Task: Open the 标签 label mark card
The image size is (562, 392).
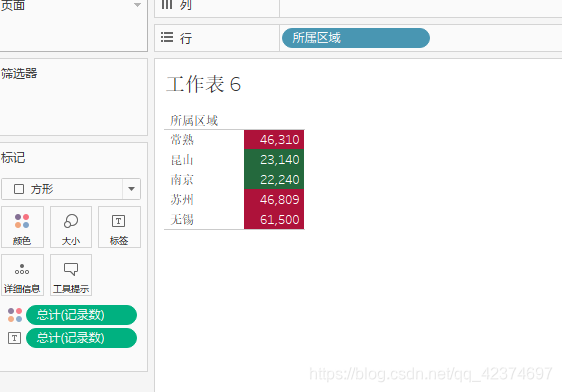Action: pyautogui.click(x=119, y=227)
